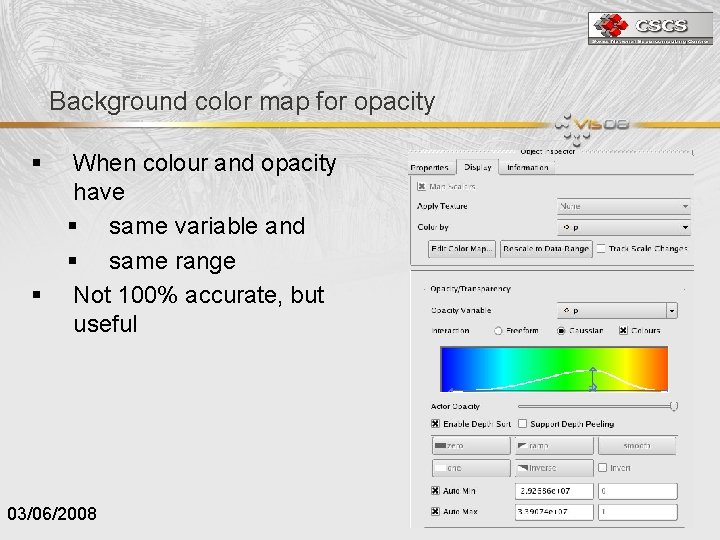This screenshot has height=540, width=720.
Task: Click the CSCS logo
Action: click(x=650, y=28)
